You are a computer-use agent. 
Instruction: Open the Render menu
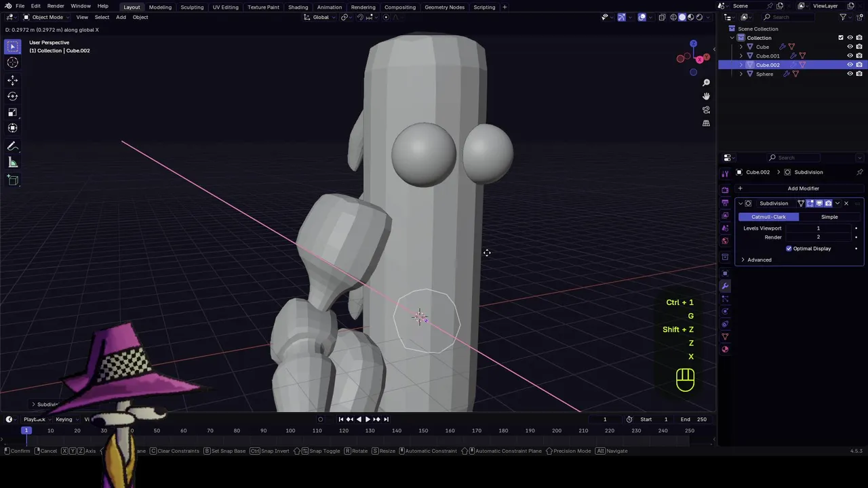(56, 6)
